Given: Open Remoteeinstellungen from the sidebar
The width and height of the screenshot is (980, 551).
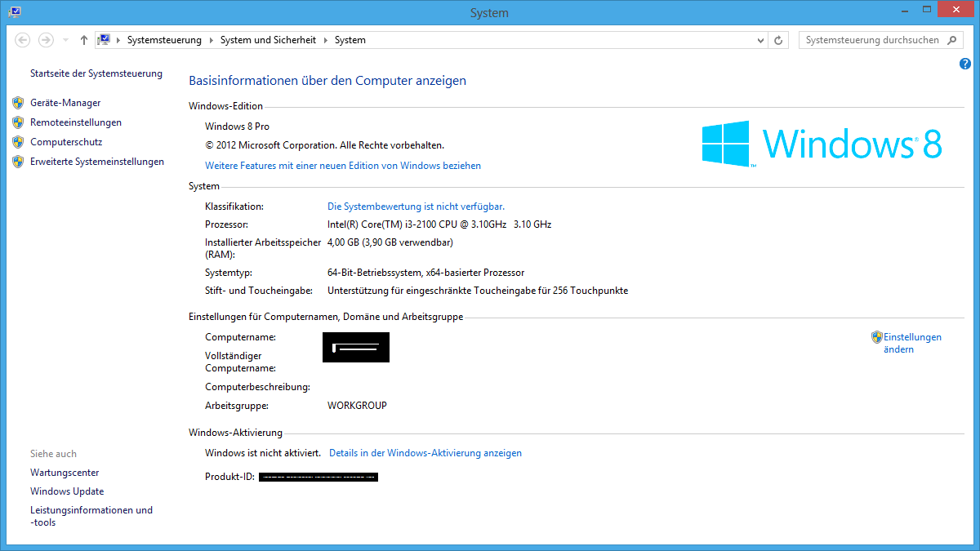Looking at the screenshot, I should (76, 122).
